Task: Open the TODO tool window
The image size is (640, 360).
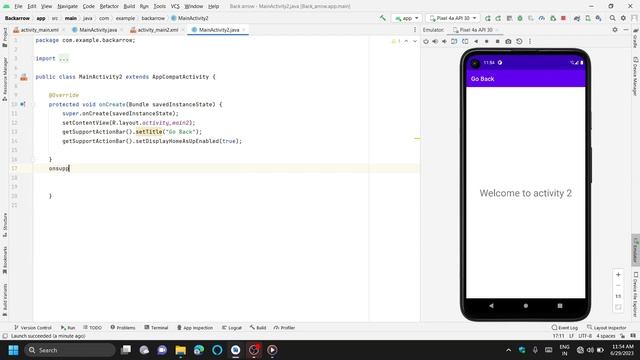Action: [92, 328]
